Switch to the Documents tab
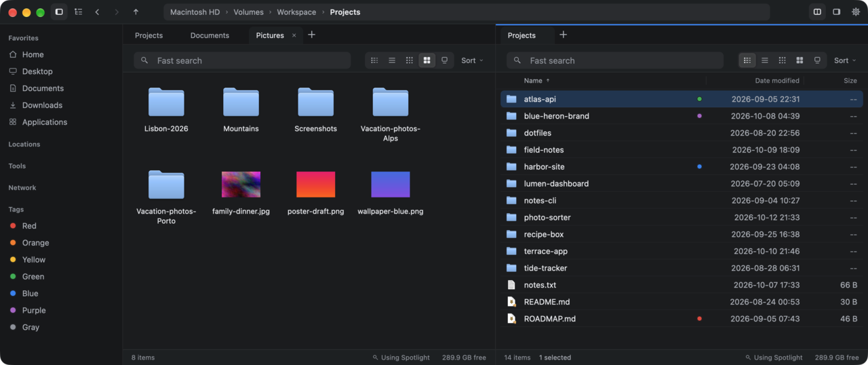This screenshot has height=365, width=868. (210, 35)
